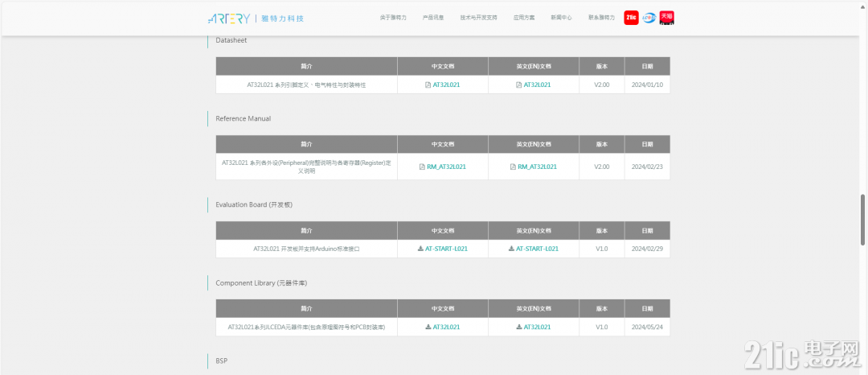Click the BSP section heading

coord(222,361)
